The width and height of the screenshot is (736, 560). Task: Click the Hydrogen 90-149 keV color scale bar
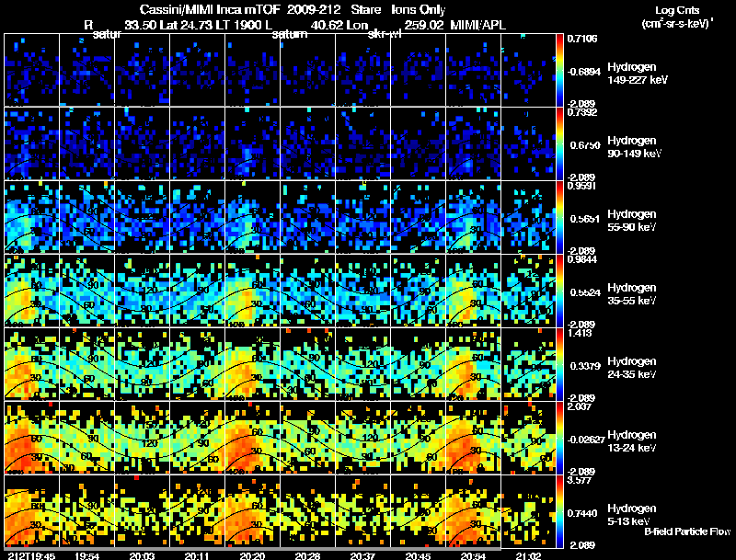[559, 143]
